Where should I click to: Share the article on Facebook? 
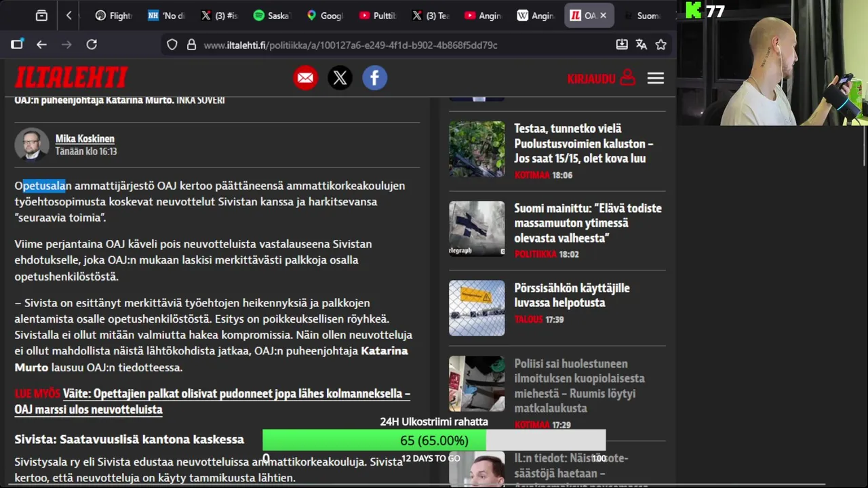375,78
